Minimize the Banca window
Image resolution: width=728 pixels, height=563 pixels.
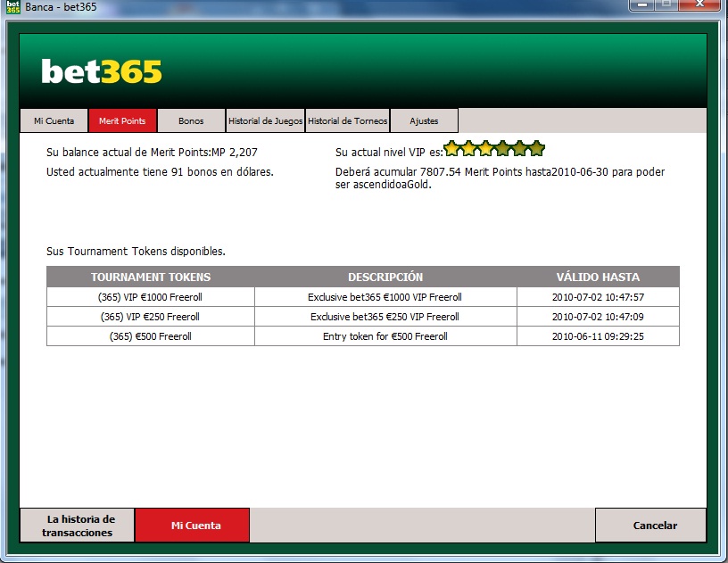click(642, 4)
